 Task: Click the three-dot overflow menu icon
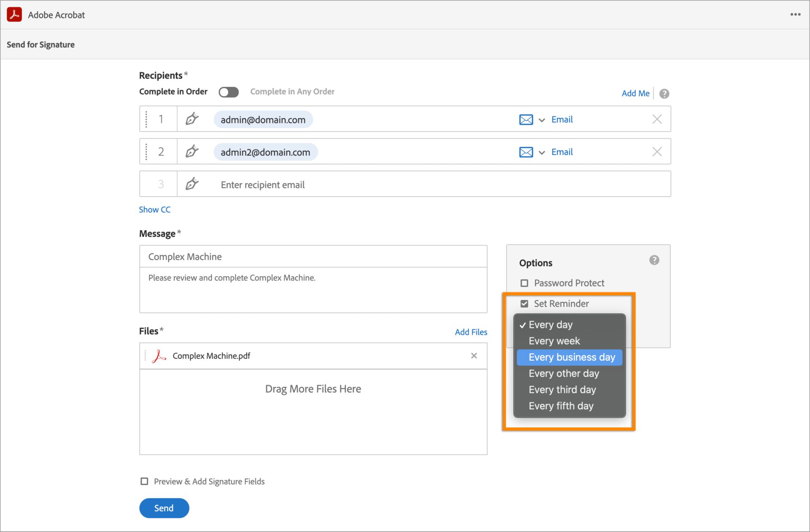tap(796, 14)
